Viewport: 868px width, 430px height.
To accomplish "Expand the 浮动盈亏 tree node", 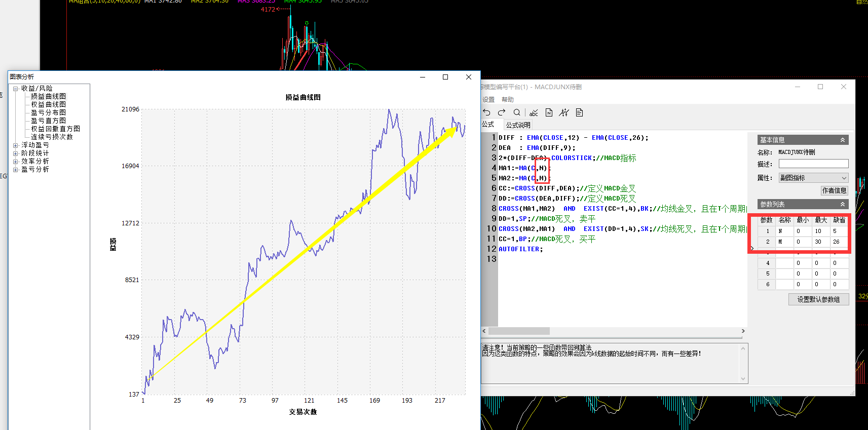I will pyautogui.click(x=16, y=145).
